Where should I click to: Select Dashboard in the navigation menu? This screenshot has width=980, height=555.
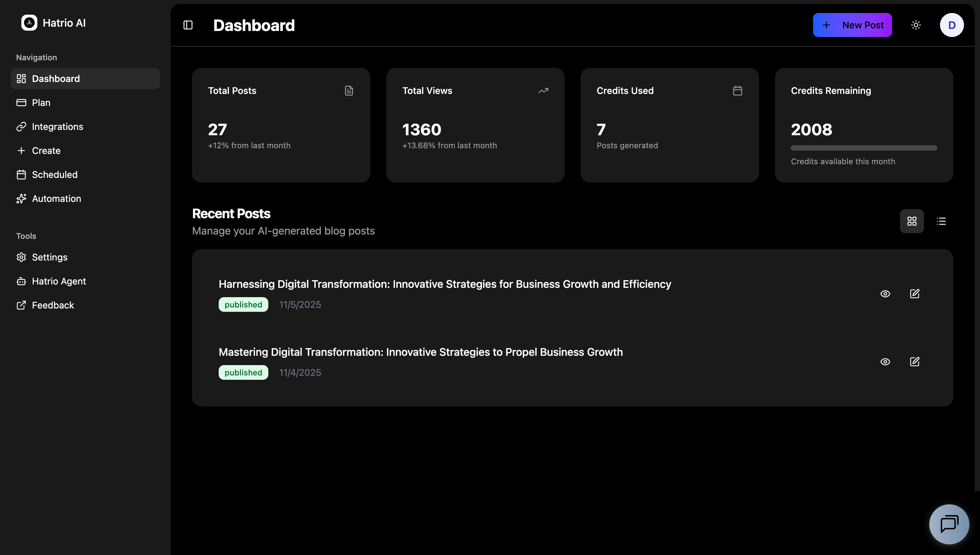tap(56, 79)
